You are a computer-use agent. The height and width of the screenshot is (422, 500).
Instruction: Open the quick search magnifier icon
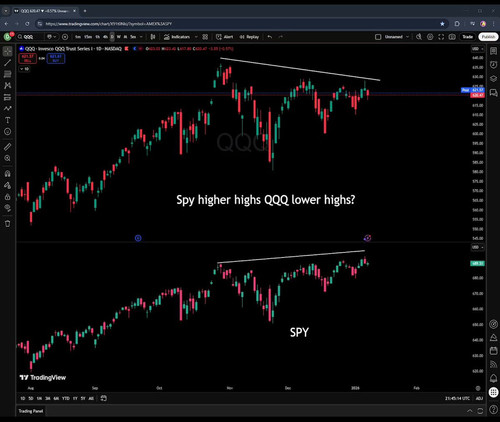click(x=419, y=37)
